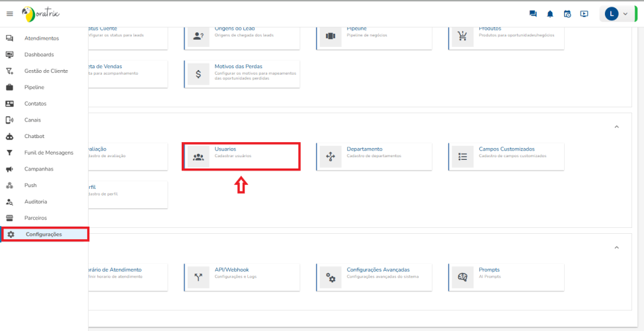Click the Departamento icon
Image resolution: width=644 pixels, height=331 pixels.
pyautogui.click(x=331, y=157)
